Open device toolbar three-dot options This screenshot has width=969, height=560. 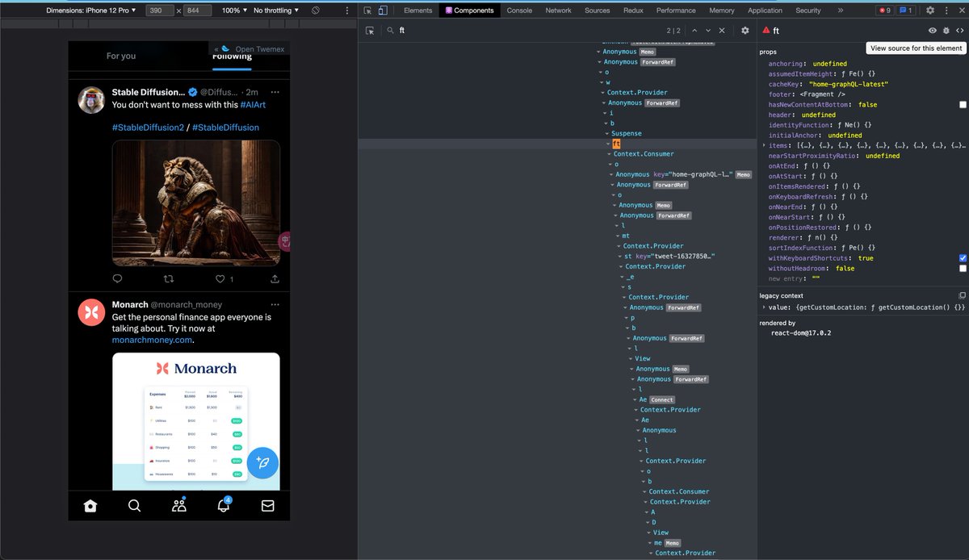[x=347, y=10]
